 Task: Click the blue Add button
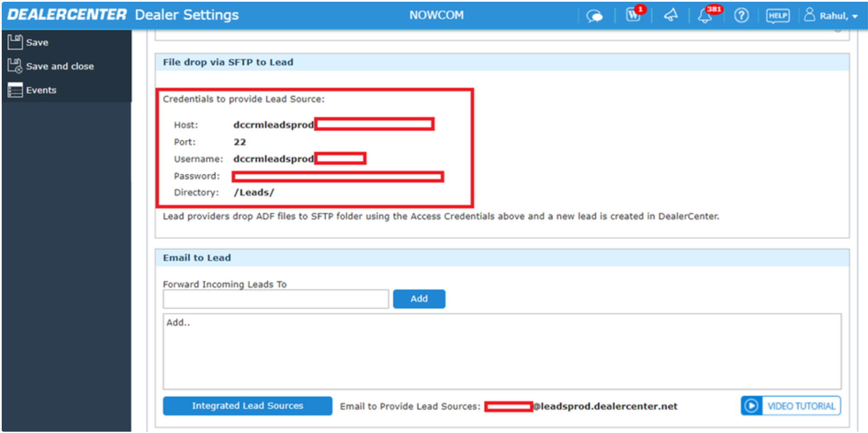(x=419, y=299)
